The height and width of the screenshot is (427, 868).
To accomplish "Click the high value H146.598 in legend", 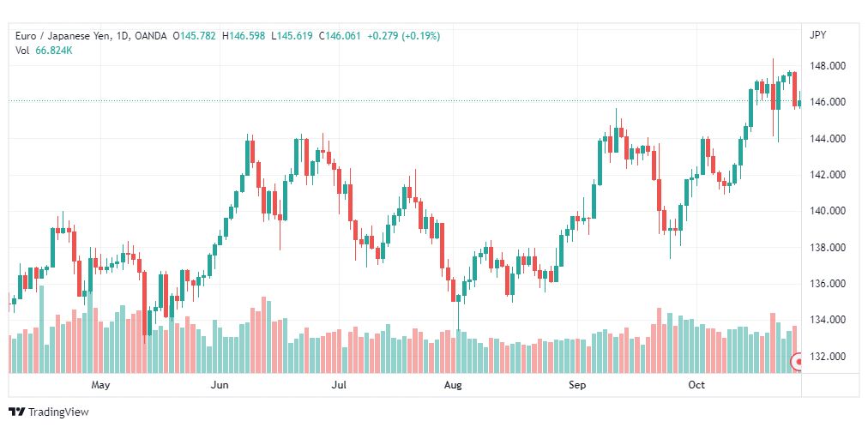I will (x=244, y=36).
